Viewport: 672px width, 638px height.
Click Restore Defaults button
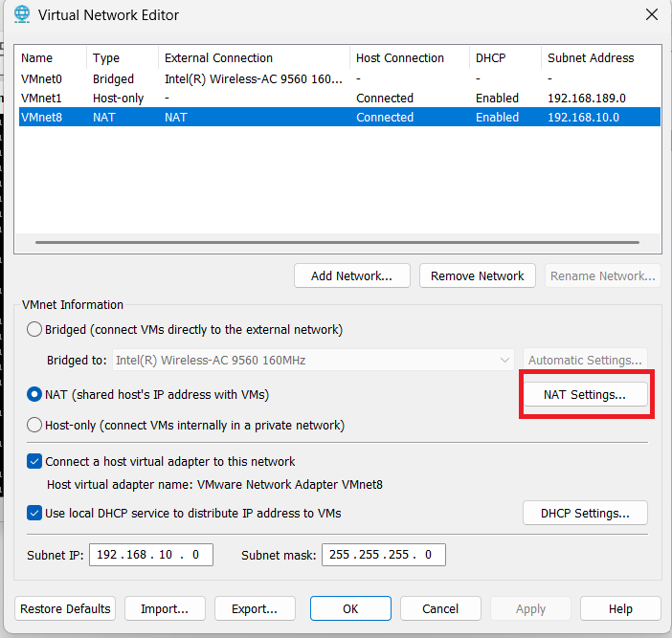[66, 608]
